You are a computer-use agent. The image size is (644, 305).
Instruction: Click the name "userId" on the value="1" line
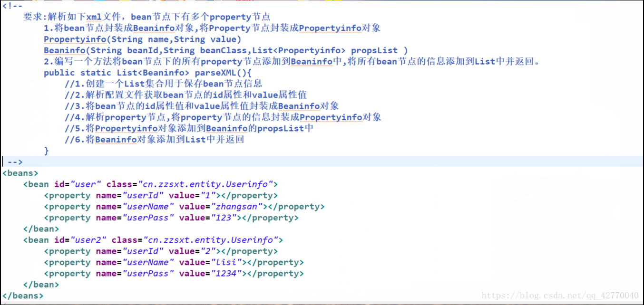(143, 195)
